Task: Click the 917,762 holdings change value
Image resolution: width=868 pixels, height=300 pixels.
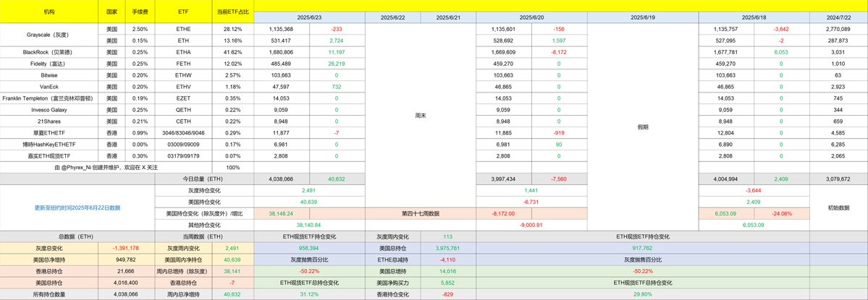Action: (643, 249)
